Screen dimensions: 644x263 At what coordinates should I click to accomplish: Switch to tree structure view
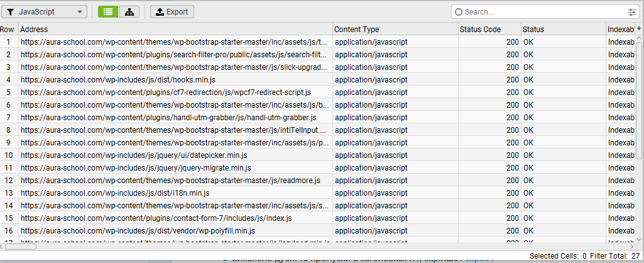129,12
